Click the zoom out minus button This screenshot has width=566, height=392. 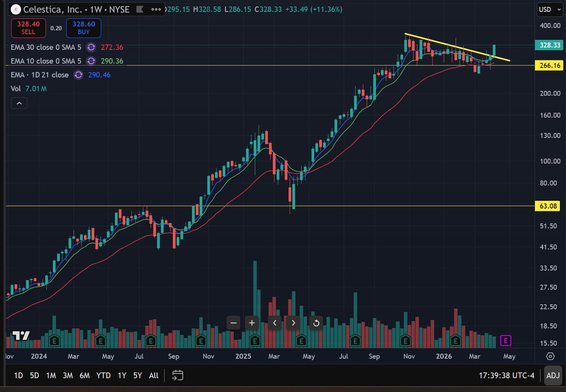233,323
